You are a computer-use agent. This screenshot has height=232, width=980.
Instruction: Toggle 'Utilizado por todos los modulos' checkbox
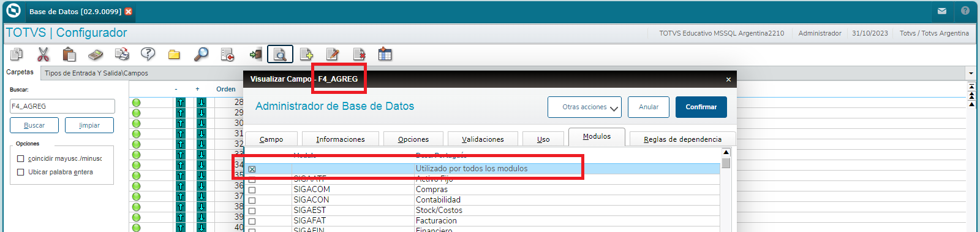(x=252, y=169)
